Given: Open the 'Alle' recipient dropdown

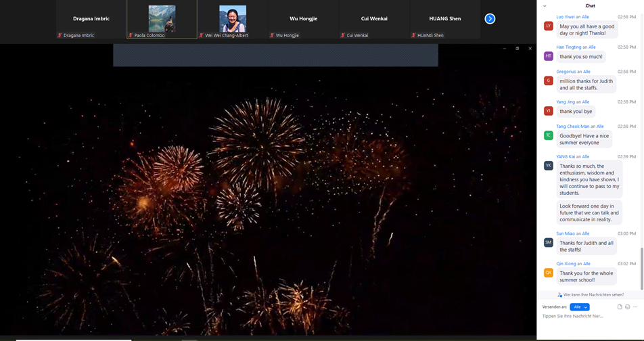Looking at the screenshot, I should point(579,307).
